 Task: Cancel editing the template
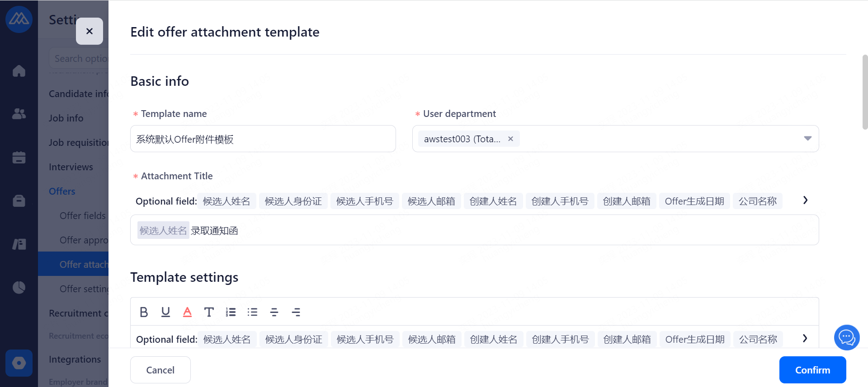tap(160, 370)
